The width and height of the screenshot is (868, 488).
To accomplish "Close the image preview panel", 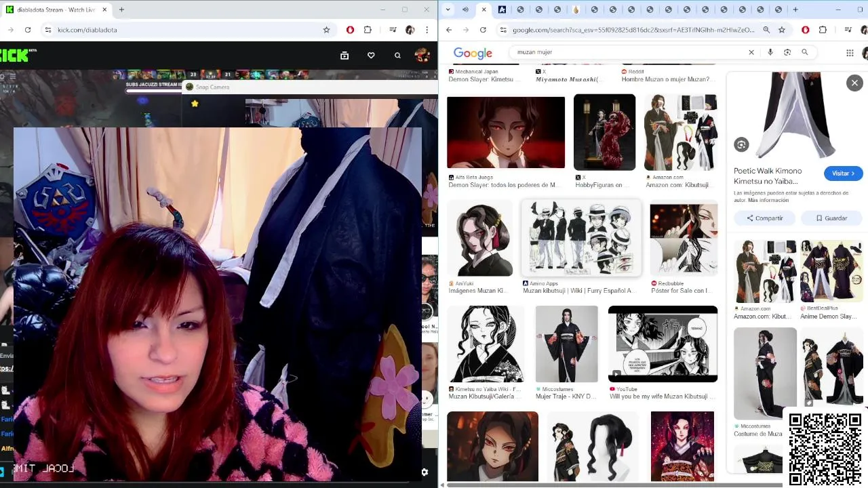I will [x=854, y=83].
